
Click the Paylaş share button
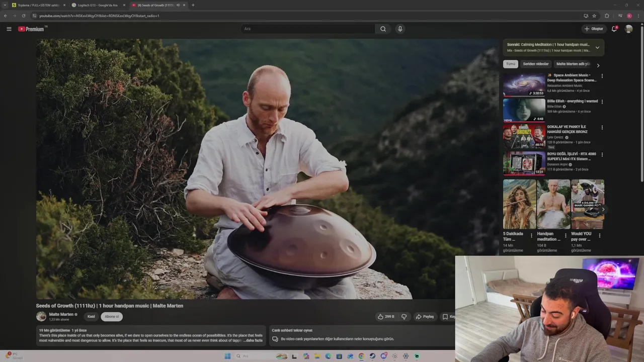click(425, 317)
